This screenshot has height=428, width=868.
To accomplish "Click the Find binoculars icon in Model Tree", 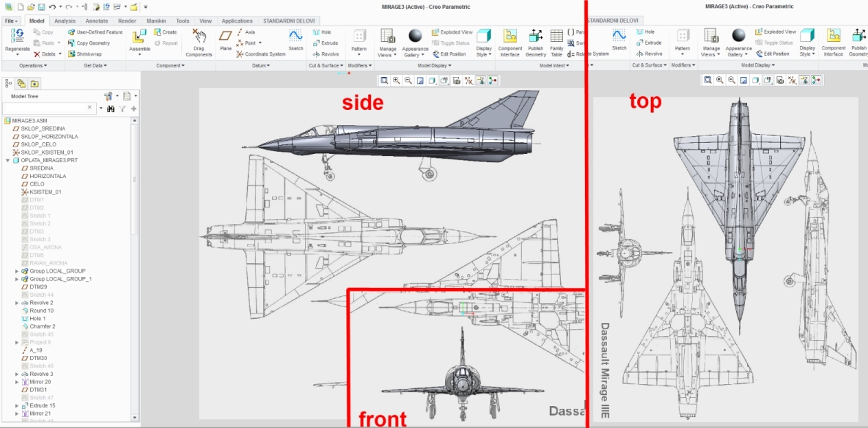I will click(111, 109).
